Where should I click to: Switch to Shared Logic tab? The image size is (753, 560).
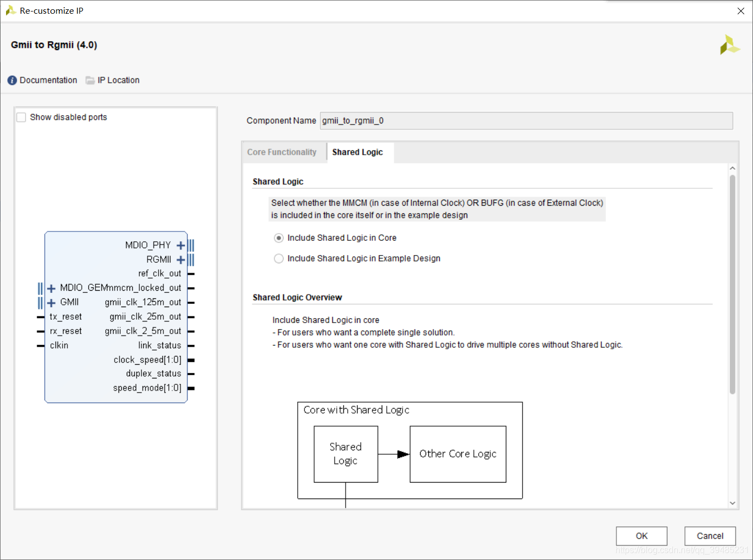point(358,152)
